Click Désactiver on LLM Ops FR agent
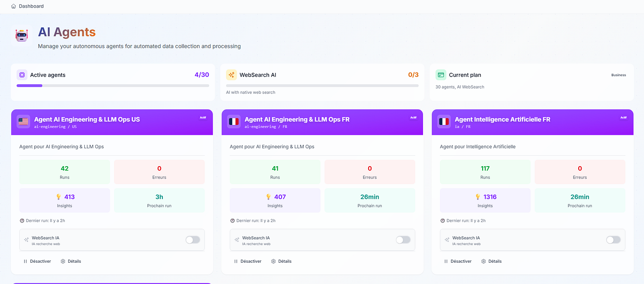This screenshot has width=644, height=284. (x=247, y=261)
